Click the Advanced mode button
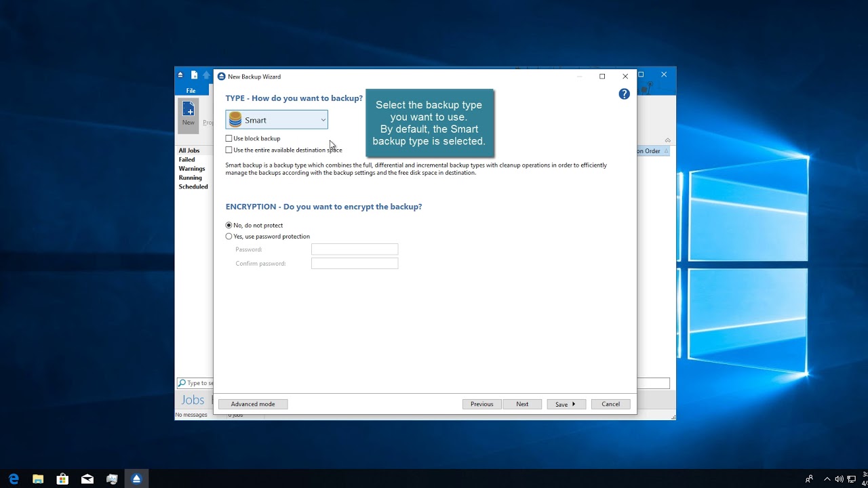The height and width of the screenshot is (488, 868). (x=252, y=404)
